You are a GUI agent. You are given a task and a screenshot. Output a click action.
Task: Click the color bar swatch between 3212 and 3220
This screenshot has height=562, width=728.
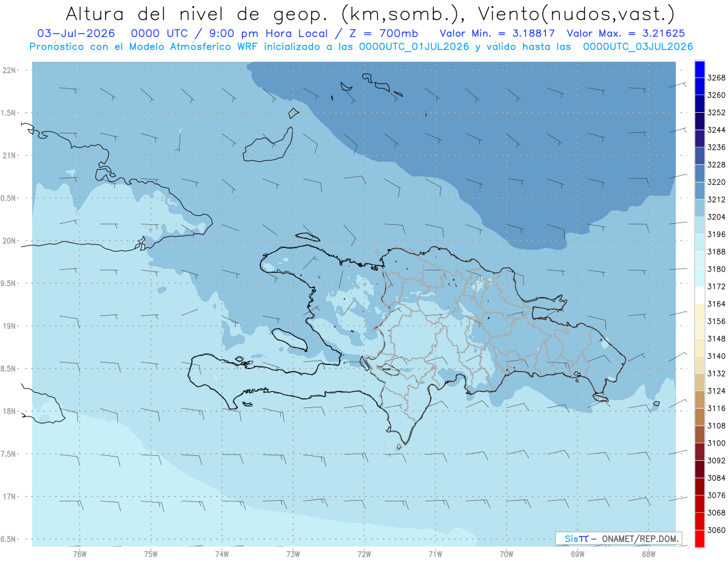click(x=699, y=190)
